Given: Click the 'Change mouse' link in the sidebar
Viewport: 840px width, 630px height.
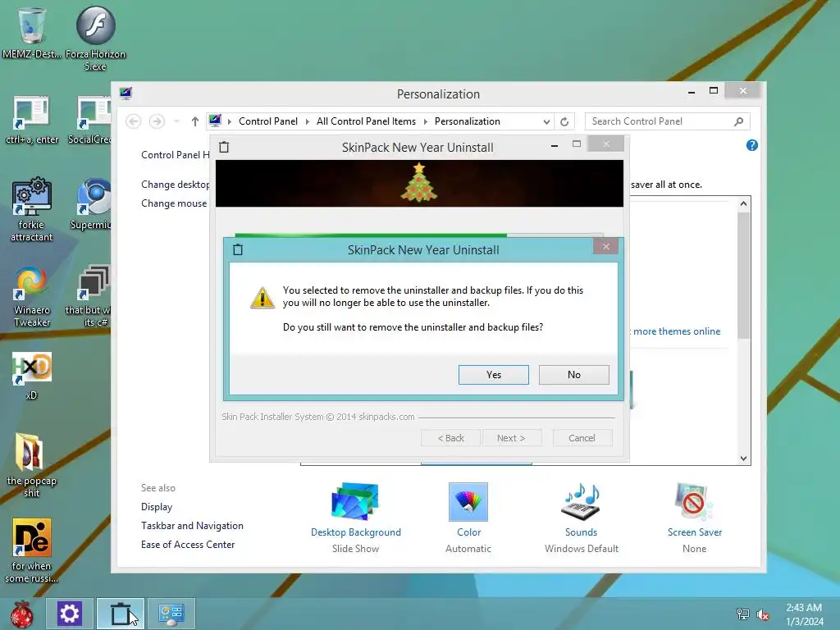Looking at the screenshot, I should coord(174,203).
